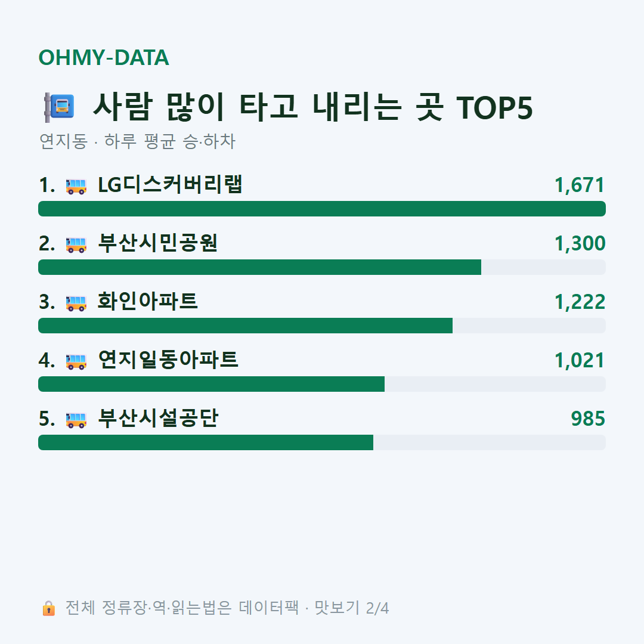Click the progress bar under 화인아파트

click(322, 326)
